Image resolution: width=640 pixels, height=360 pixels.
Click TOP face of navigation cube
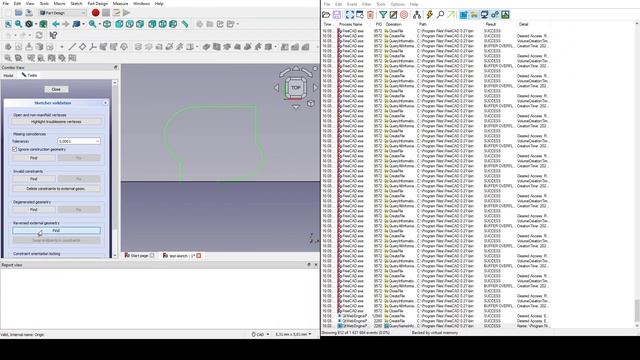[x=296, y=87]
